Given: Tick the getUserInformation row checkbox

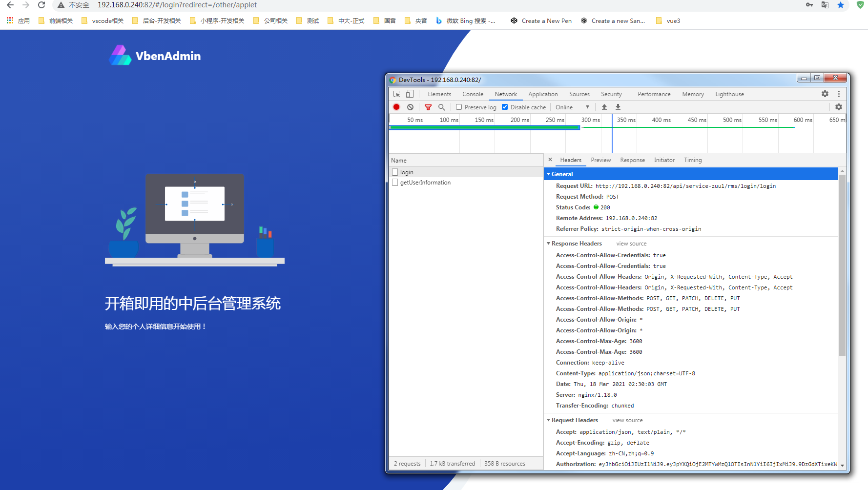Looking at the screenshot, I should coord(395,182).
